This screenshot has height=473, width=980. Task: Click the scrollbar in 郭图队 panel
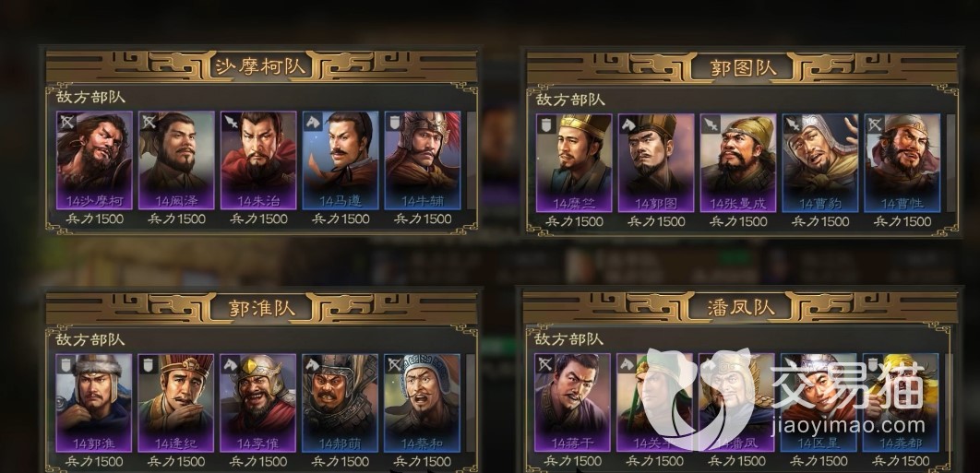click(950, 163)
